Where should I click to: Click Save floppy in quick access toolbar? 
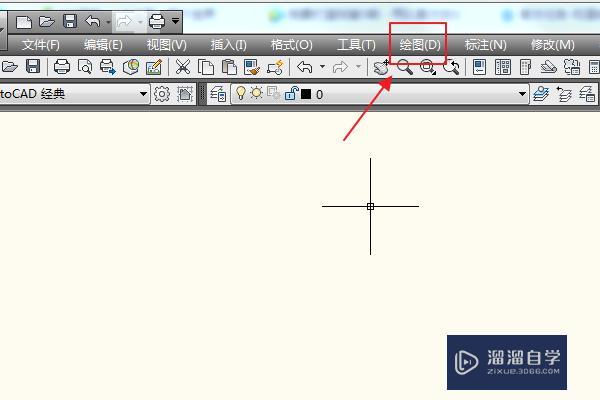click(x=70, y=21)
